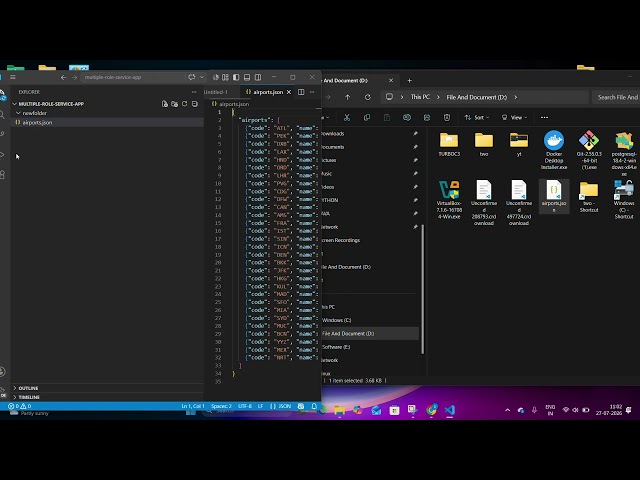The width and height of the screenshot is (640, 480).
Task: Copy the selected file in File Explorer
Action: point(367,118)
